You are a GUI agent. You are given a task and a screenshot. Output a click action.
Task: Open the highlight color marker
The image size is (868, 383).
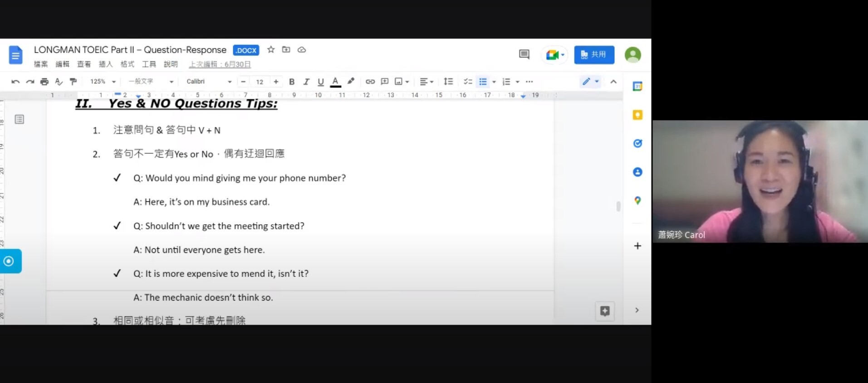pyautogui.click(x=351, y=81)
